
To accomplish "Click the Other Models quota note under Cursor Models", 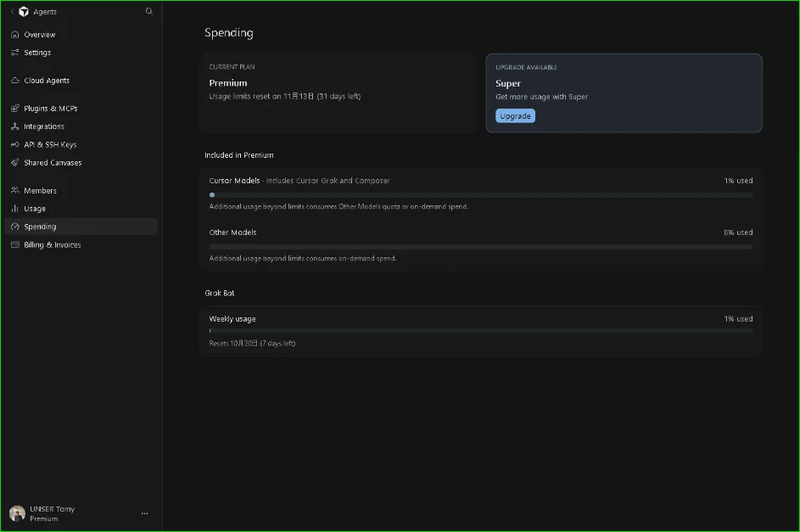I will pyautogui.click(x=338, y=206).
